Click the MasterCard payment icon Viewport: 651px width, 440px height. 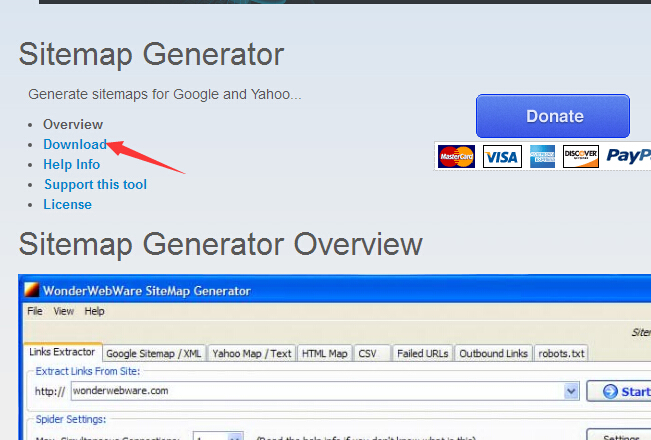click(x=456, y=156)
